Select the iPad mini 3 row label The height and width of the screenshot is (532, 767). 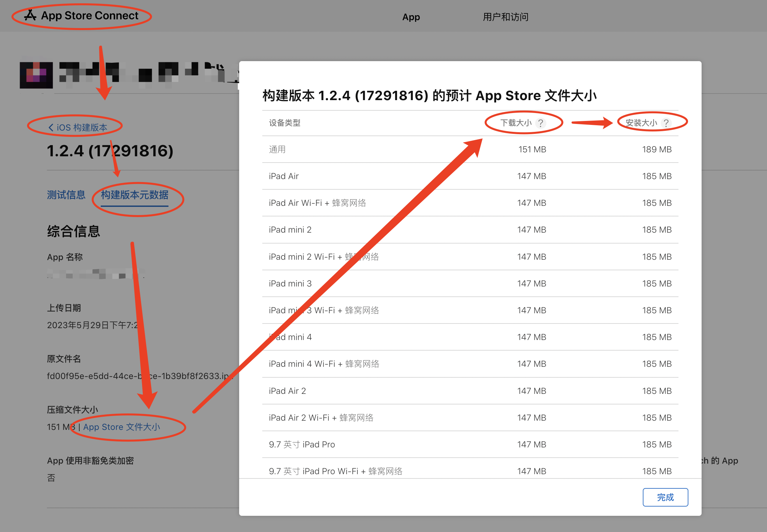pyautogui.click(x=290, y=284)
